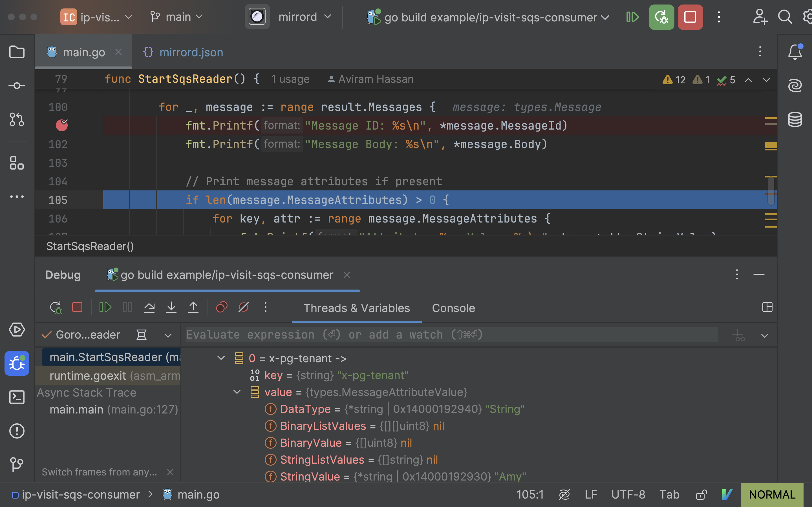
Task: Toggle the mirrord plugin enable button
Action: point(257,17)
